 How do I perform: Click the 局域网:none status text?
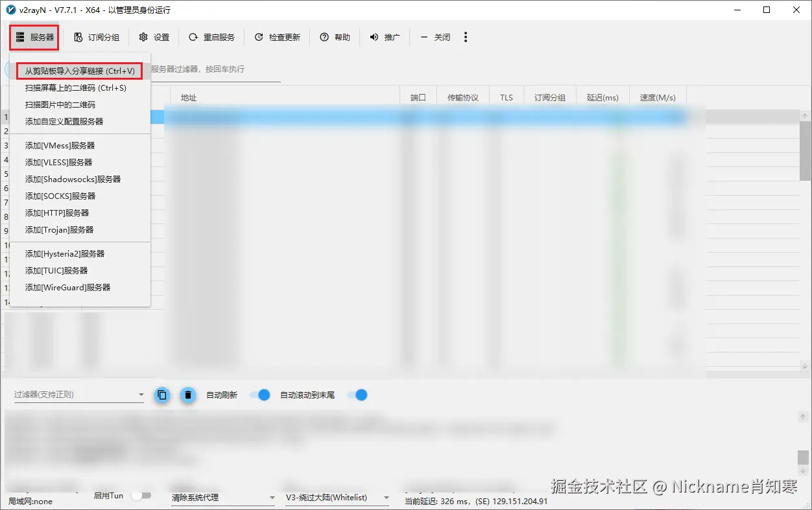(30, 501)
